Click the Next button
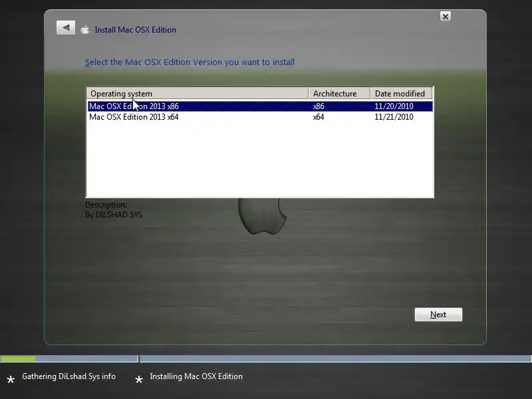Screen dimensions: 532x399 coord(438,315)
